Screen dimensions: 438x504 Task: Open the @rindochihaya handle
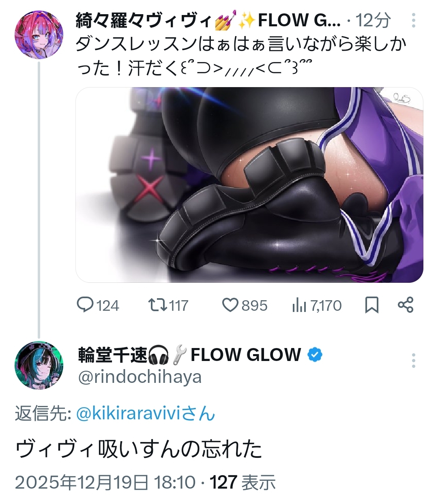(140, 377)
